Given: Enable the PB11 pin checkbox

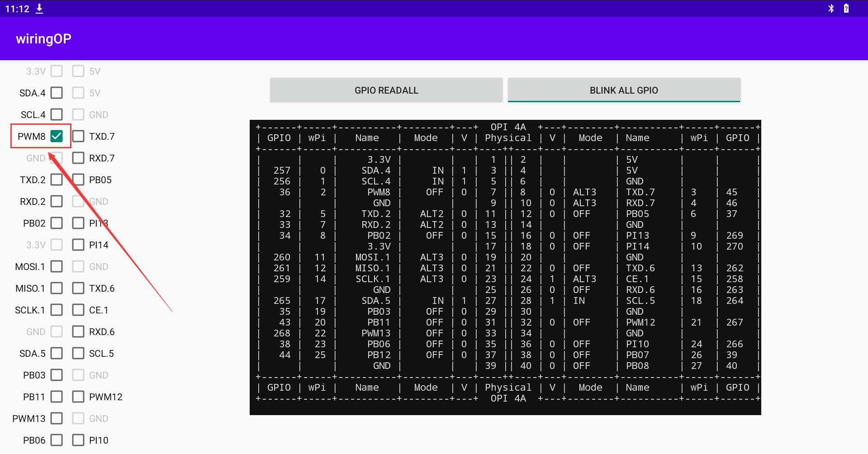Looking at the screenshot, I should coord(57,397).
